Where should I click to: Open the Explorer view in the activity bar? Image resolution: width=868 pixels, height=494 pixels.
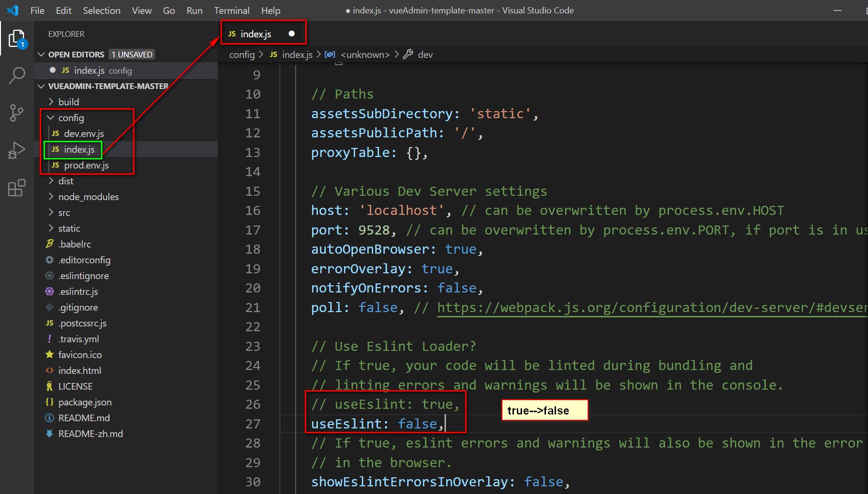[17, 38]
